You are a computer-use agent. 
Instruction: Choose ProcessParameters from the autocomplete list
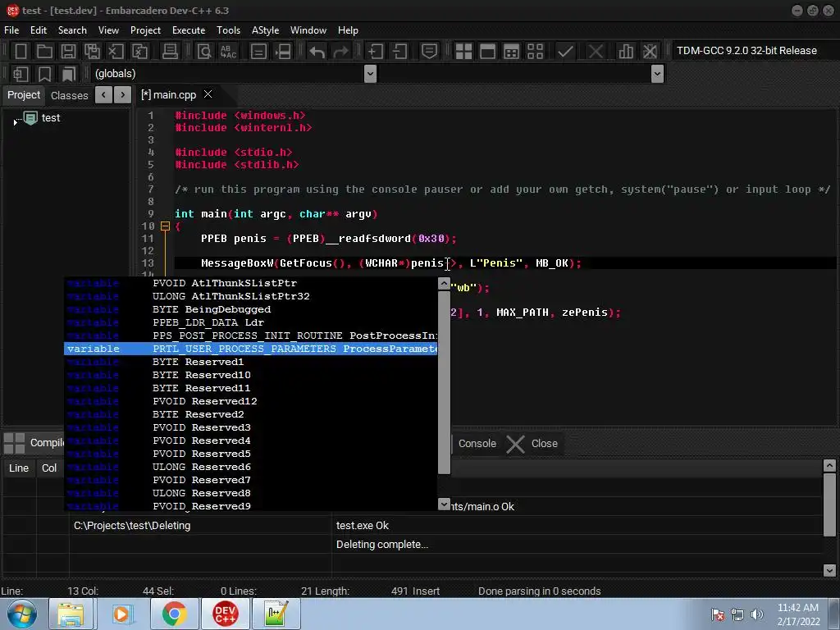[x=251, y=349]
